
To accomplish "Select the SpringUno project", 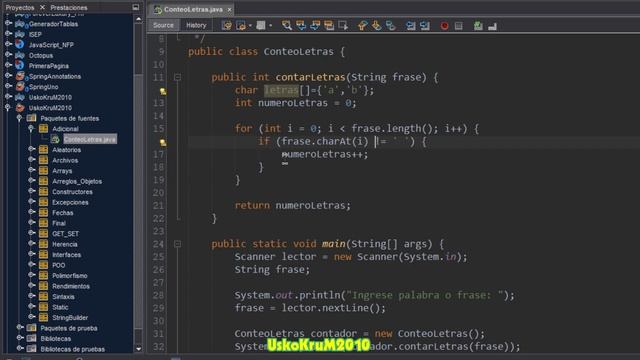I will click(43, 87).
